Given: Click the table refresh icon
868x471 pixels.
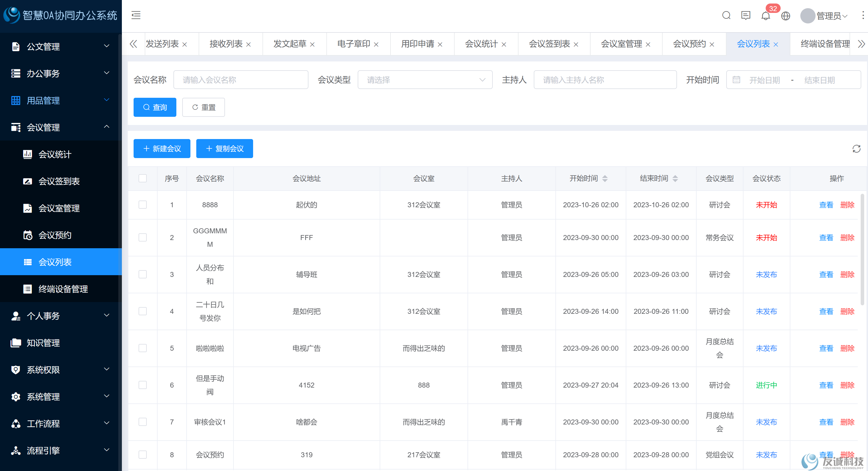Looking at the screenshot, I should coord(856,148).
